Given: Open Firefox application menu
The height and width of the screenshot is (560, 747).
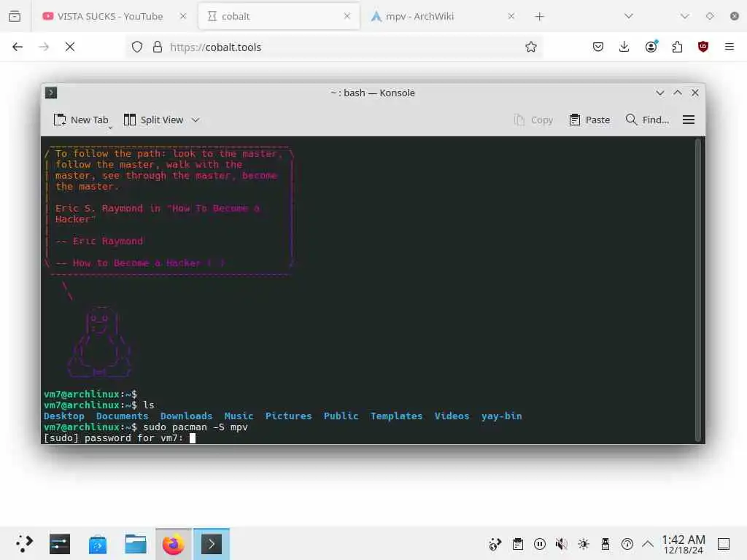Looking at the screenshot, I should coord(729,47).
